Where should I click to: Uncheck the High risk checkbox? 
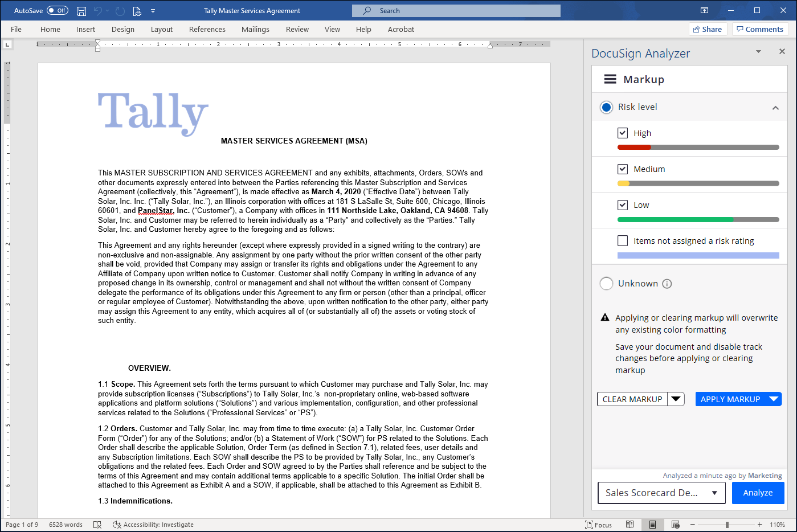pos(623,133)
